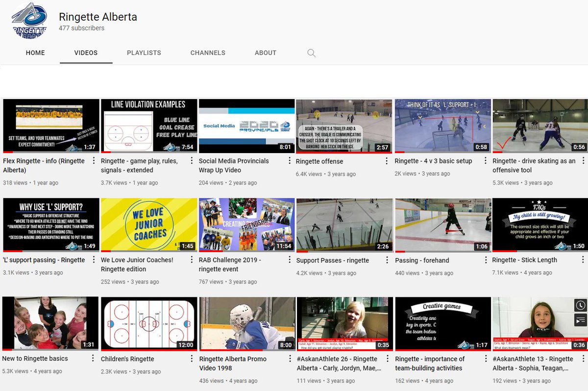
Task: Open the PLAYLISTS tab
Action: (144, 53)
